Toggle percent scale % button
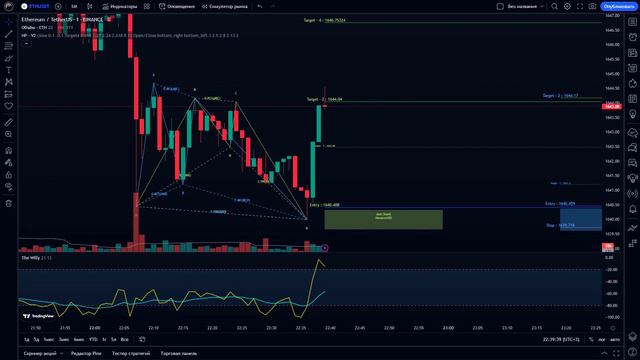 591,340
